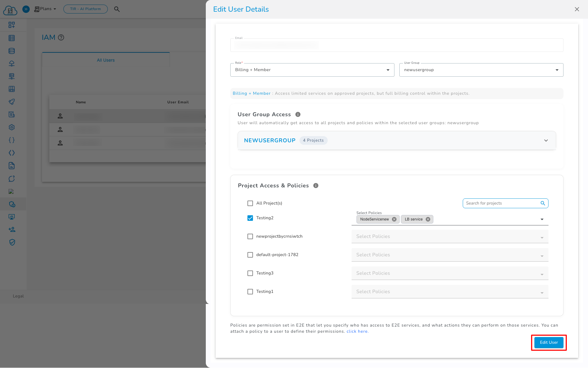588x368 pixels.
Task: Check the All Project(s) checkbox
Action: coord(250,203)
